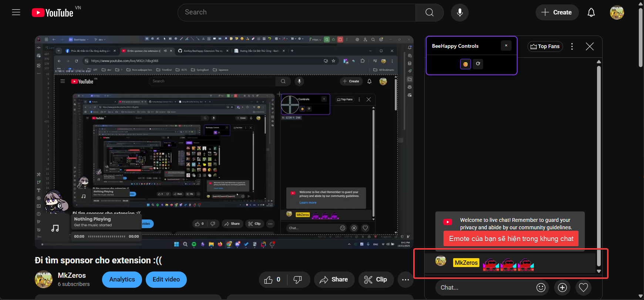Click the Edit video button
The height and width of the screenshot is (300, 644).
pos(166,280)
